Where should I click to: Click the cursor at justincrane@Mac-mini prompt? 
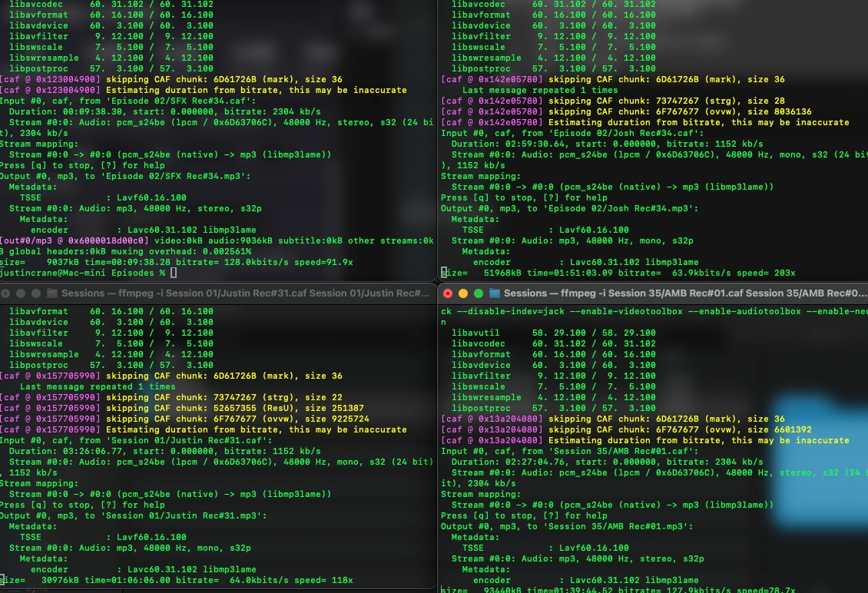click(174, 273)
